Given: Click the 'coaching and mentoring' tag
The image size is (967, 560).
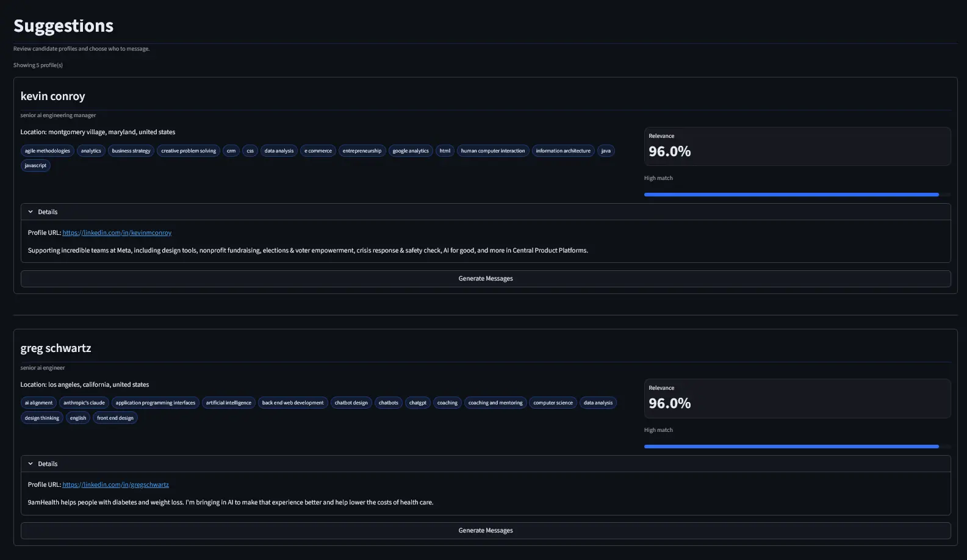Looking at the screenshot, I should coord(495,403).
